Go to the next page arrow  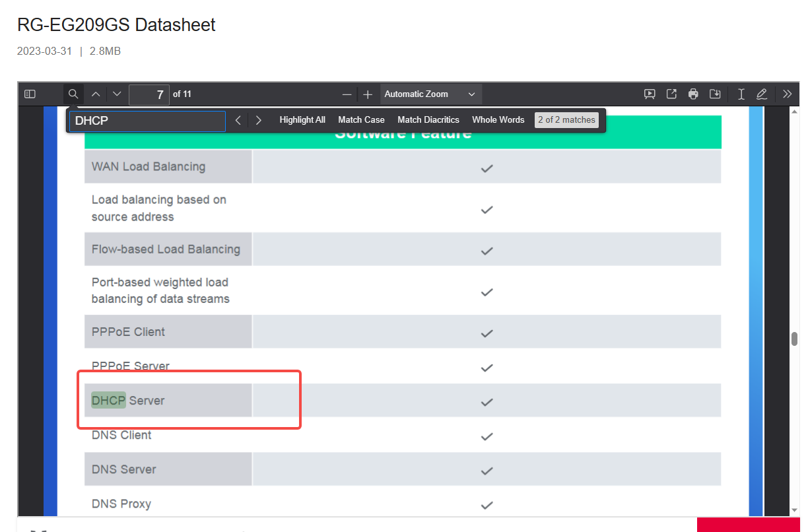point(117,94)
